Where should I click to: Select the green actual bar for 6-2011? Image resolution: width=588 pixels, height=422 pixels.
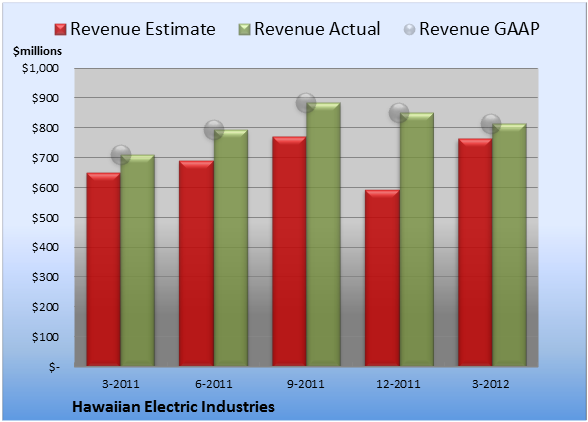point(231,248)
